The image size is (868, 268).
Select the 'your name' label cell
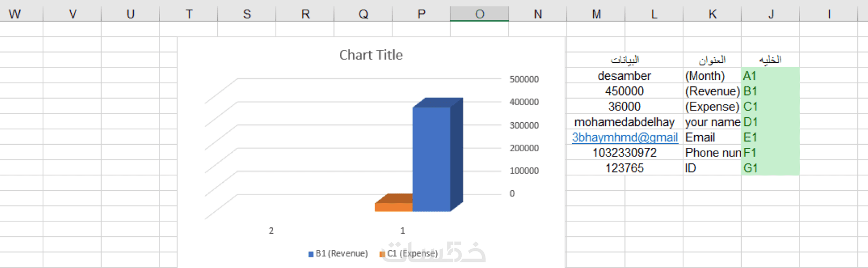712,122
